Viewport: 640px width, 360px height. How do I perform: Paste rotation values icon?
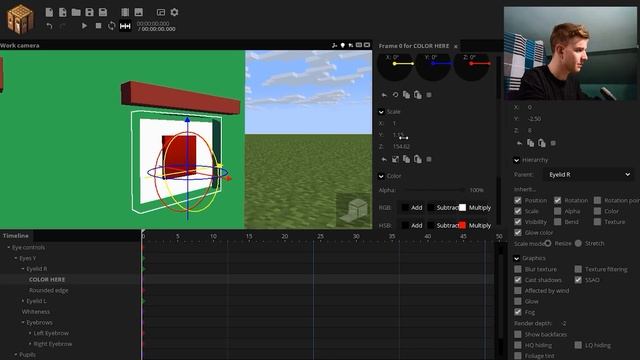pos(418,95)
